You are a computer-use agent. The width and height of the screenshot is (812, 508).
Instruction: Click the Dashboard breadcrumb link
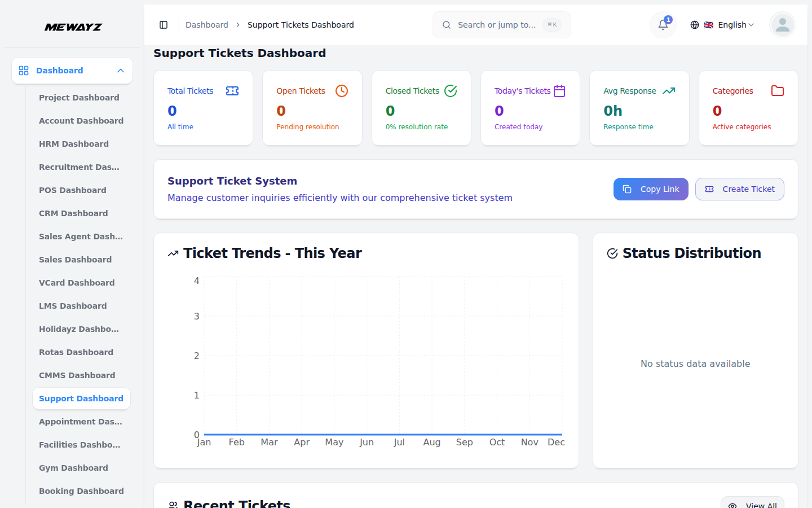click(206, 25)
